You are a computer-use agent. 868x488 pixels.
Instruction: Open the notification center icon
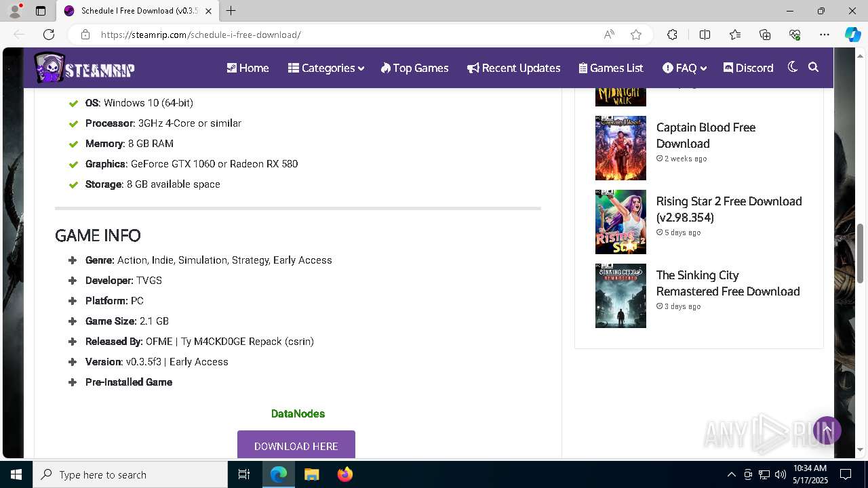(x=846, y=474)
